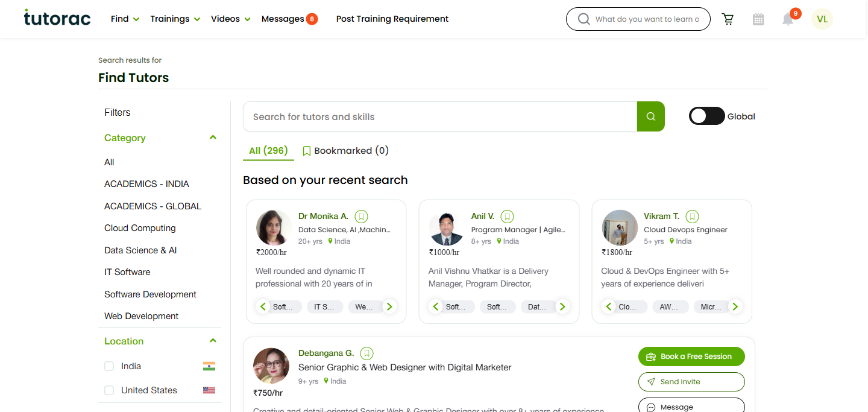This screenshot has height=412, width=868.
Task: Click the 'Micr...' skill chip
Action: tap(711, 307)
